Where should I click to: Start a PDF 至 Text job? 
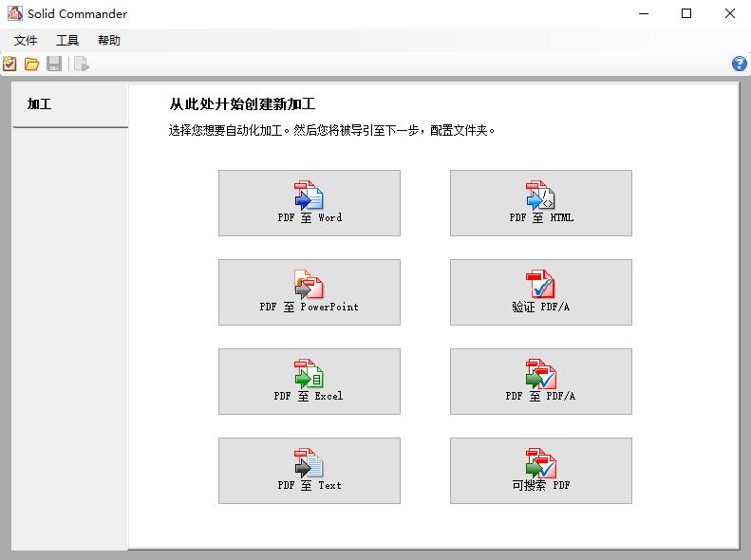pyautogui.click(x=310, y=471)
